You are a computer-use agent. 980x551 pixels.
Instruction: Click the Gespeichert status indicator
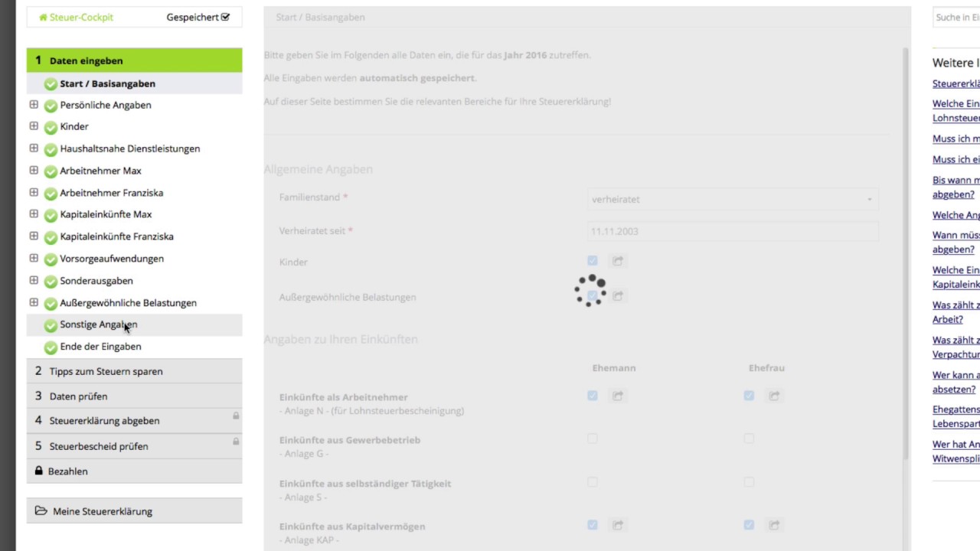tap(198, 17)
